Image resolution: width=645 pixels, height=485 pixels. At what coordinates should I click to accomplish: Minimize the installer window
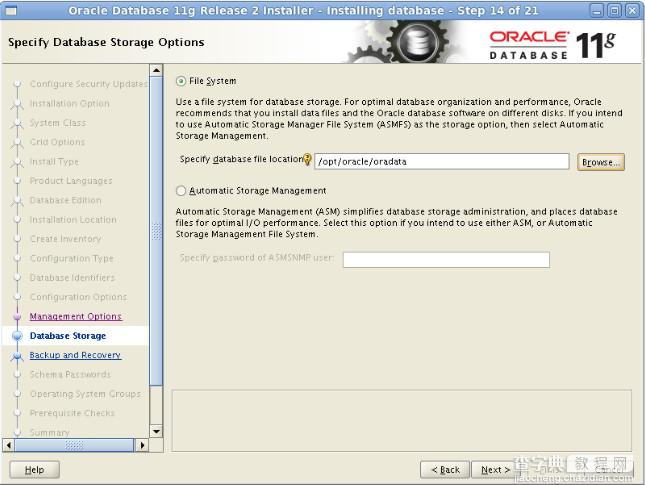point(596,11)
